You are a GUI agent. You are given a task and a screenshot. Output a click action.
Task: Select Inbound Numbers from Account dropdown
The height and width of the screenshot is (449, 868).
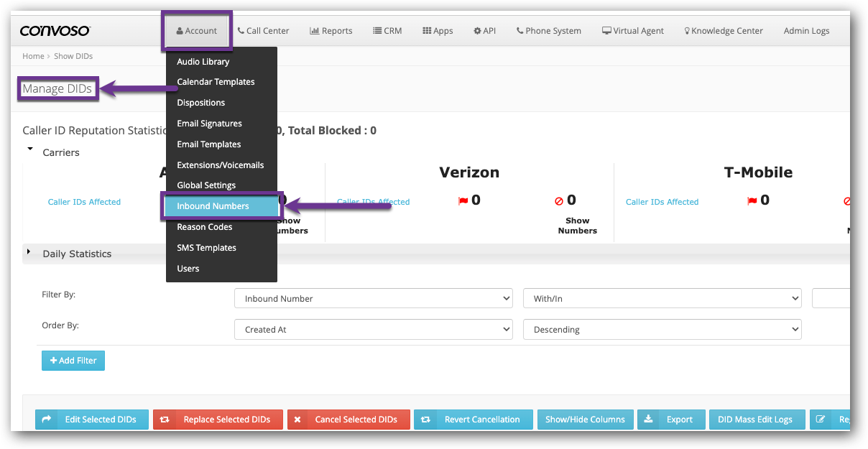click(x=213, y=206)
